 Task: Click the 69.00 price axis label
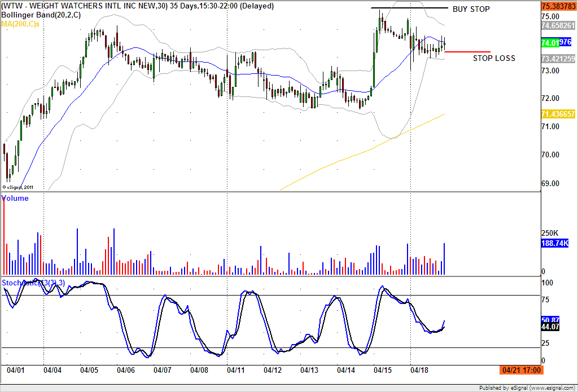(551, 183)
